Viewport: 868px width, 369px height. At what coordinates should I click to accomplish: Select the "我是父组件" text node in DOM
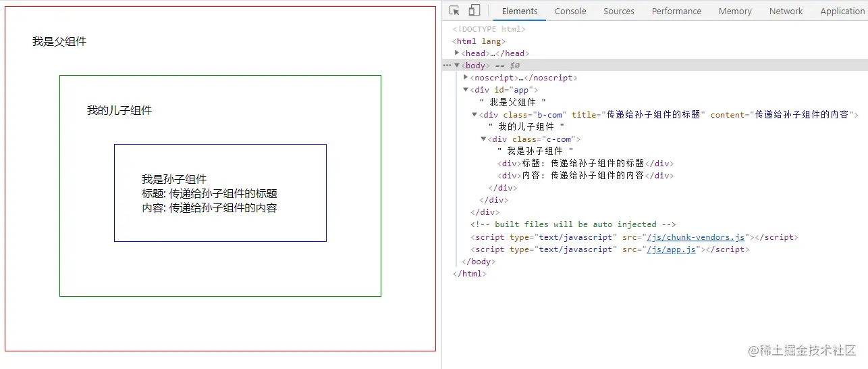point(513,103)
